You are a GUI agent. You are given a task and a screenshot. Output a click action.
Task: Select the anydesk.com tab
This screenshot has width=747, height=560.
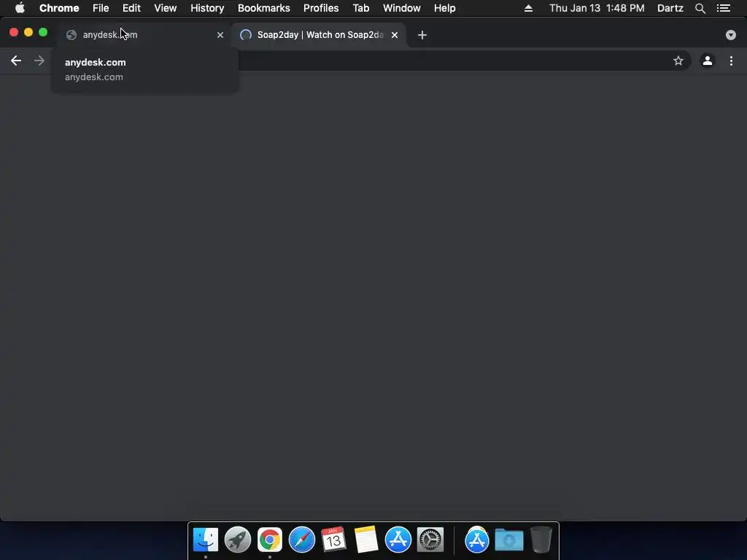(145, 35)
